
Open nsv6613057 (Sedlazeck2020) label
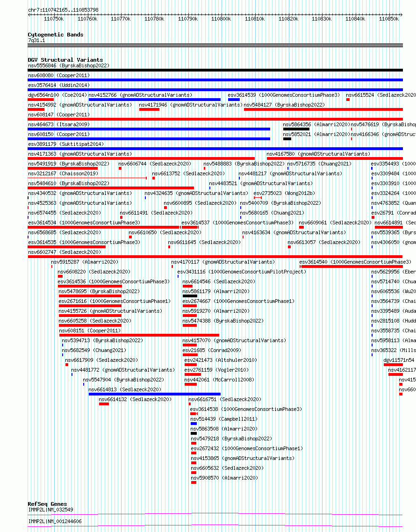[324, 243]
